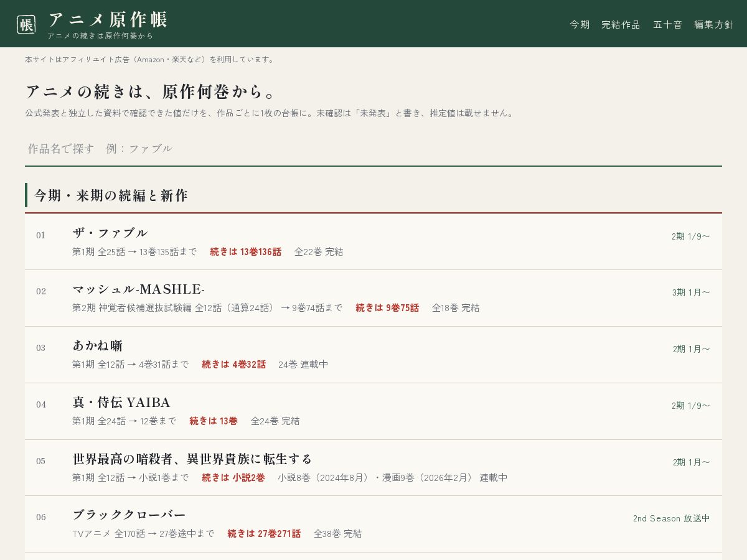747x560 pixels.
Task: Click the text 続きは 13巻136話
Action: click(x=245, y=252)
